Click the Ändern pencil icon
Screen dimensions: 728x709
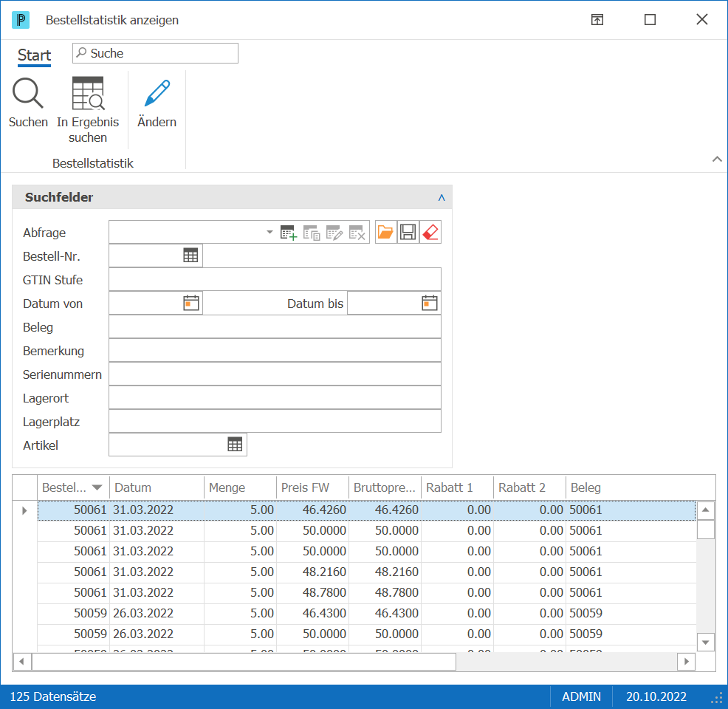click(x=157, y=93)
